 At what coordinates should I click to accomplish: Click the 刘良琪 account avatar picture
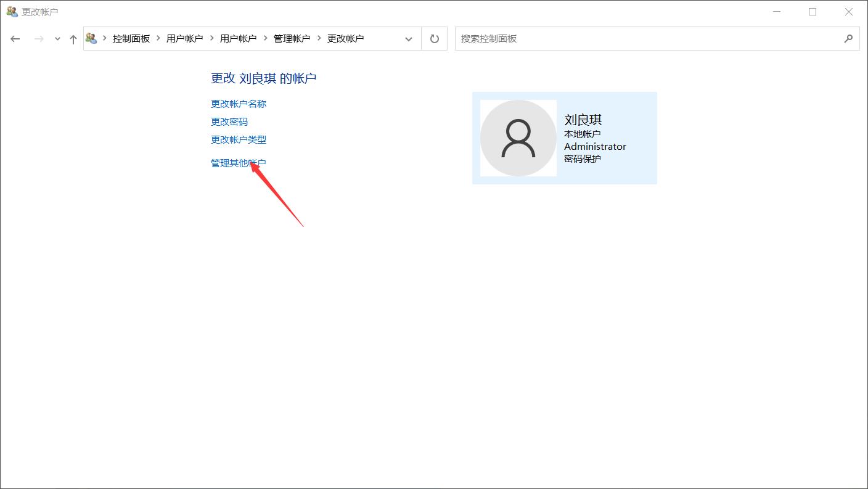pyautogui.click(x=518, y=138)
